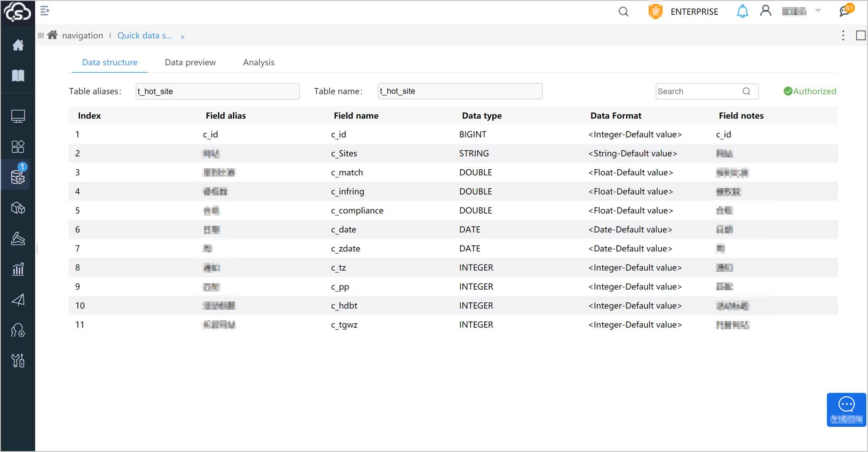Click the cloud logo icon
The height and width of the screenshot is (452, 868).
pos(17,12)
